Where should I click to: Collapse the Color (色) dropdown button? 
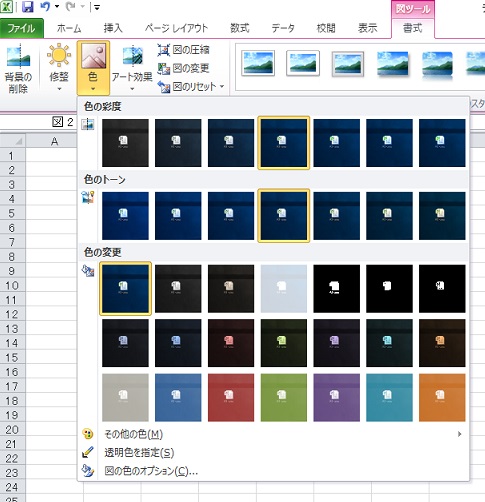(x=93, y=68)
